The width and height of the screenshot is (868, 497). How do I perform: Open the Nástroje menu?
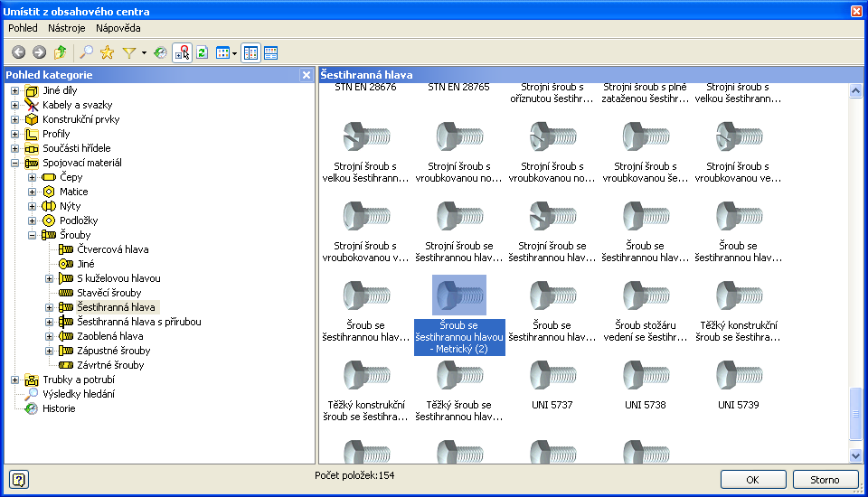tap(66, 28)
